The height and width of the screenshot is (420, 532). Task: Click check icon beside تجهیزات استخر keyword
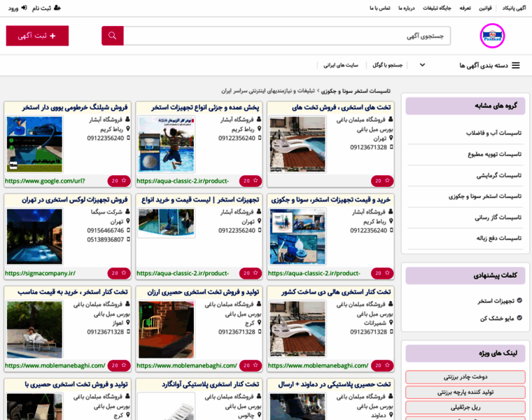tap(519, 300)
